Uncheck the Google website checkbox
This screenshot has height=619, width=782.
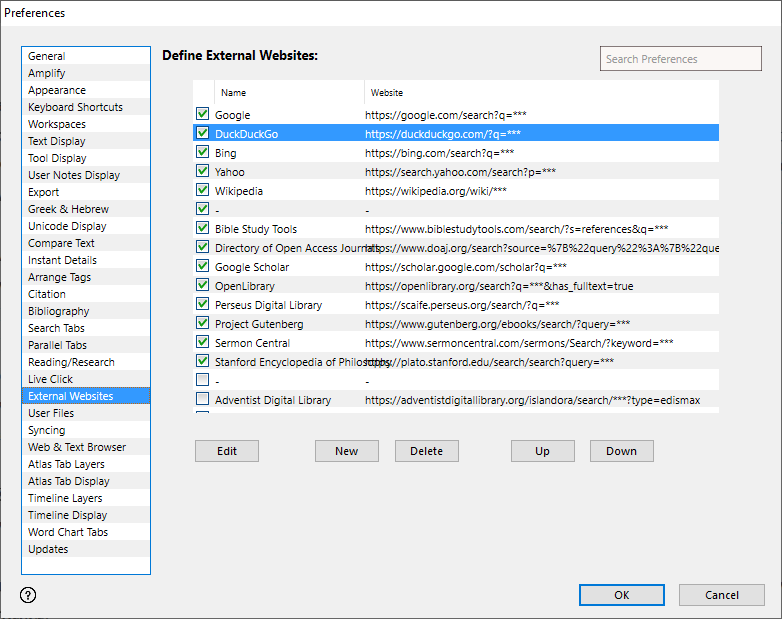point(203,115)
